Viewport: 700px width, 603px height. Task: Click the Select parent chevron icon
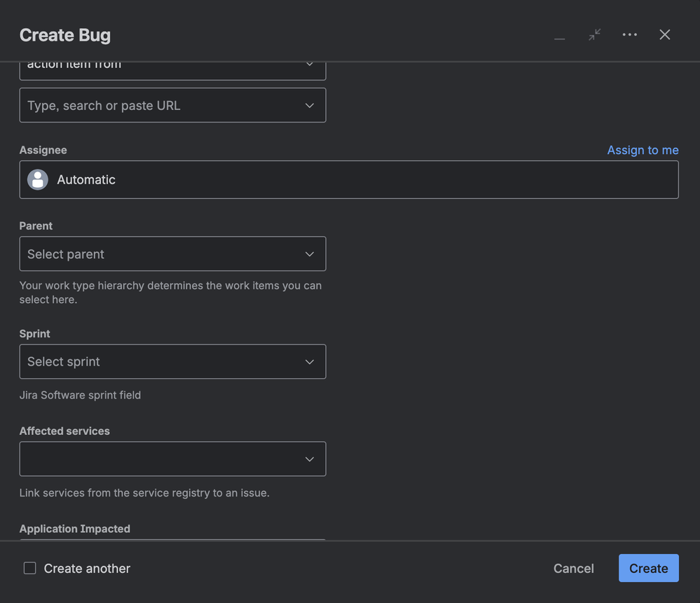[x=310, y=254]
